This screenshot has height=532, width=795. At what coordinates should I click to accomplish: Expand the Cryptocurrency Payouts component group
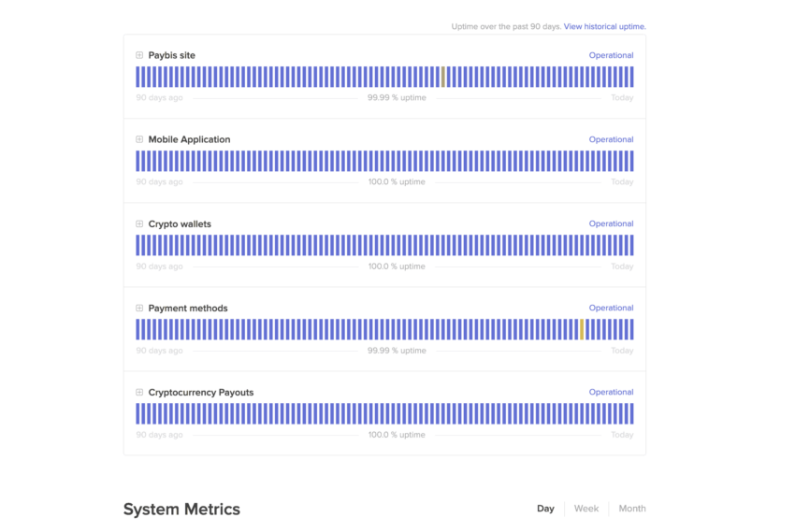(139, 393)
